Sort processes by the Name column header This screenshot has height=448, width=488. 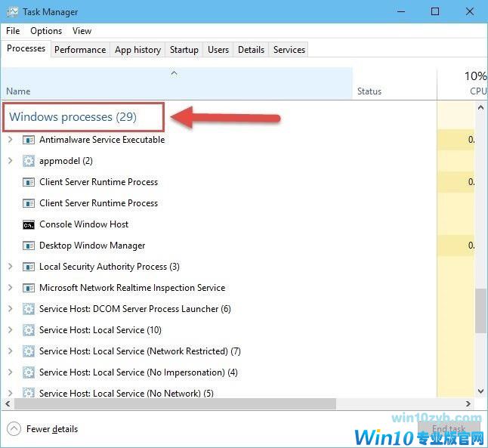click(x=18, y=91)
